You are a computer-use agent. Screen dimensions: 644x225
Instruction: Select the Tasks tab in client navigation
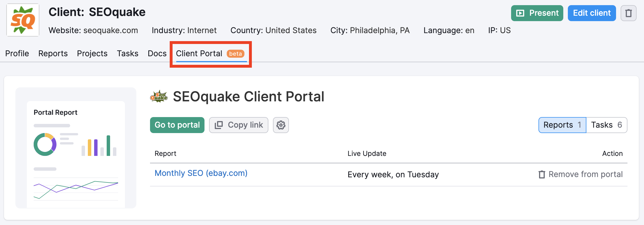click(127, 53)
